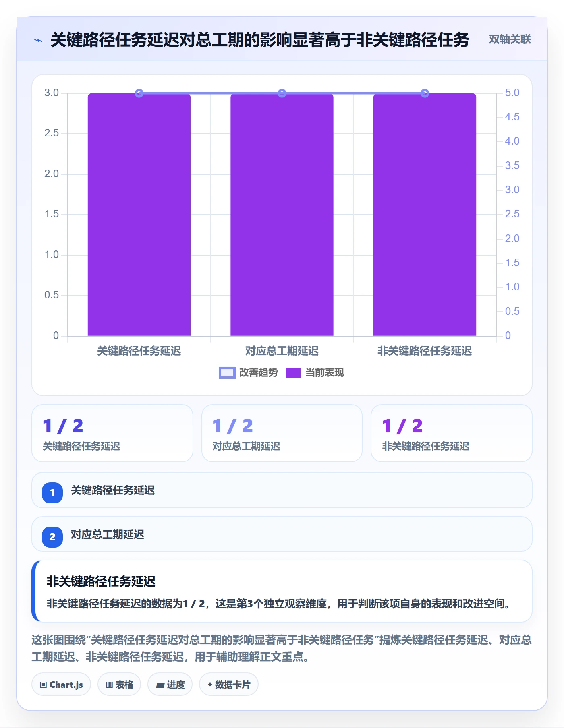Viewport: 564px width, 728px height.
Task: Click the x-axis label 非关键路径任务延迟
Action: point(425,351)
